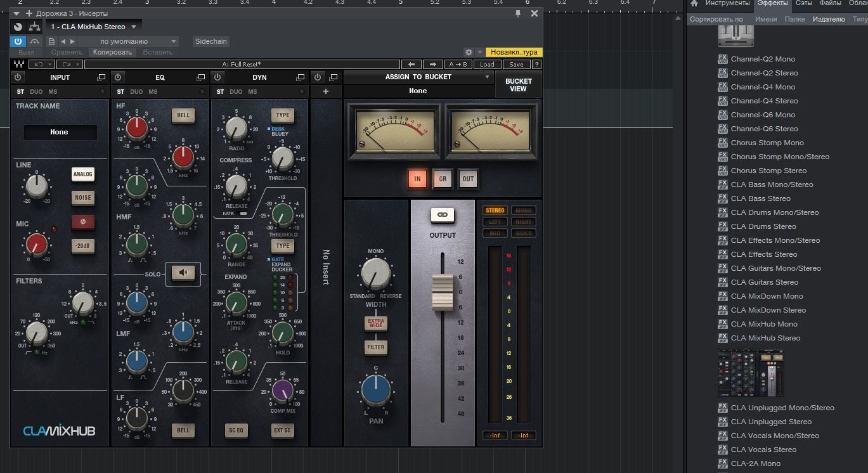
Task: Expand the EQ section view icon
Action: [x=201, y=77]
